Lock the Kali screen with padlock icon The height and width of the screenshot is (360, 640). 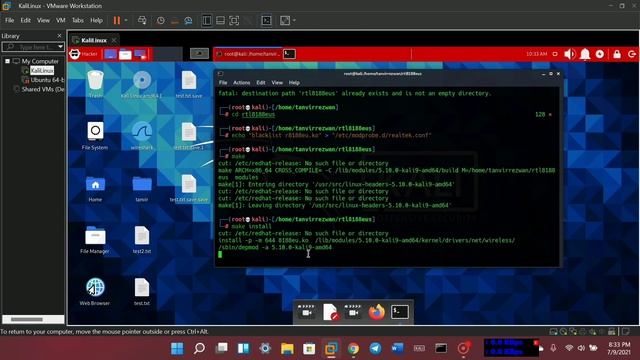[617, 54]
